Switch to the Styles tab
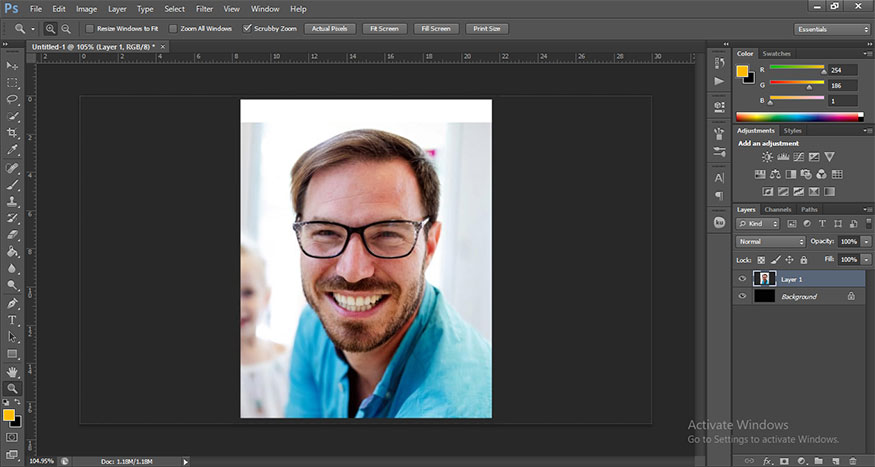This screenshot has width=875, height=467. [x=792, y=131]
